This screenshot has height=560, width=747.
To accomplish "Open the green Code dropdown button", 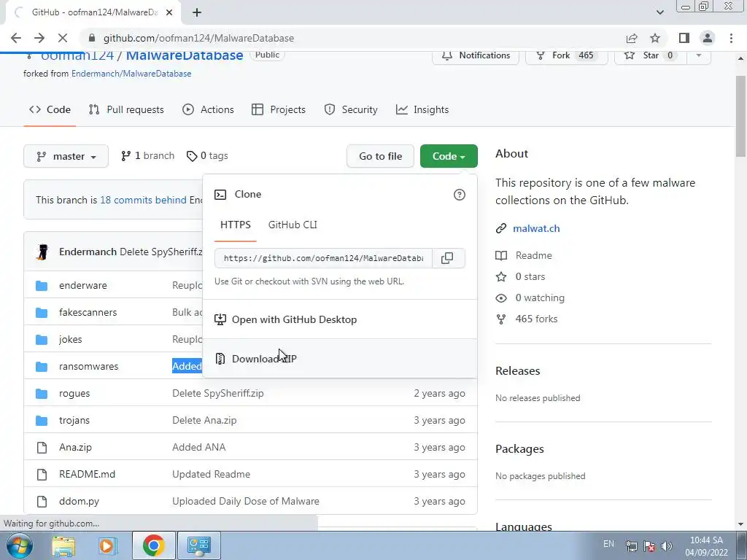I will (x=449, y=156).
